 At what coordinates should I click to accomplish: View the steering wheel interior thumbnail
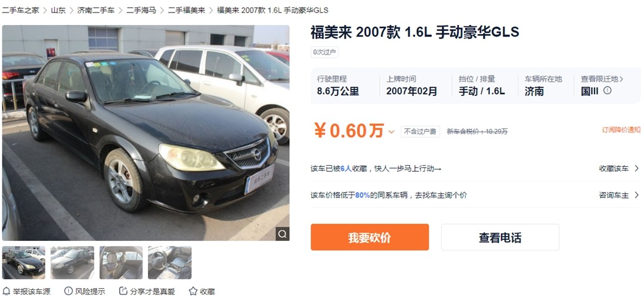(169, 262)
